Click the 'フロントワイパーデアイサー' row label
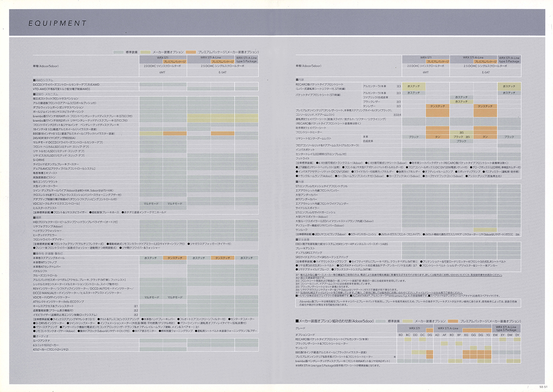The image size is (553, 392). (48, 239)
